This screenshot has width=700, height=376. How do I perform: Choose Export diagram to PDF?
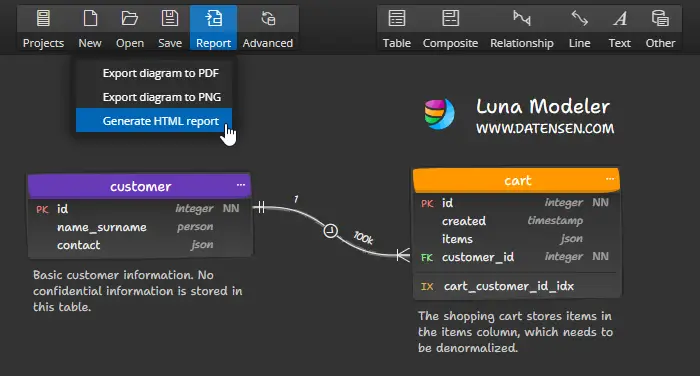154,73
